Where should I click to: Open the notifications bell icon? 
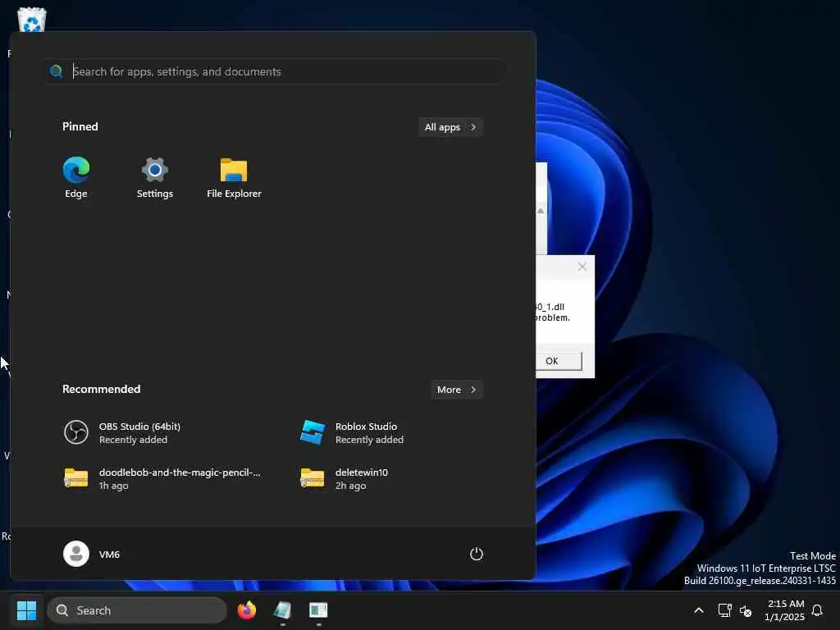(817, 610)
